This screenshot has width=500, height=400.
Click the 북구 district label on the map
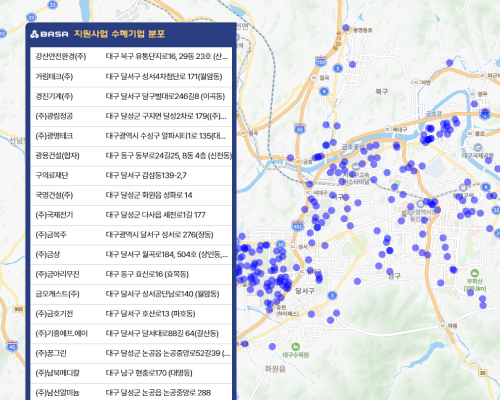(381, 91)
